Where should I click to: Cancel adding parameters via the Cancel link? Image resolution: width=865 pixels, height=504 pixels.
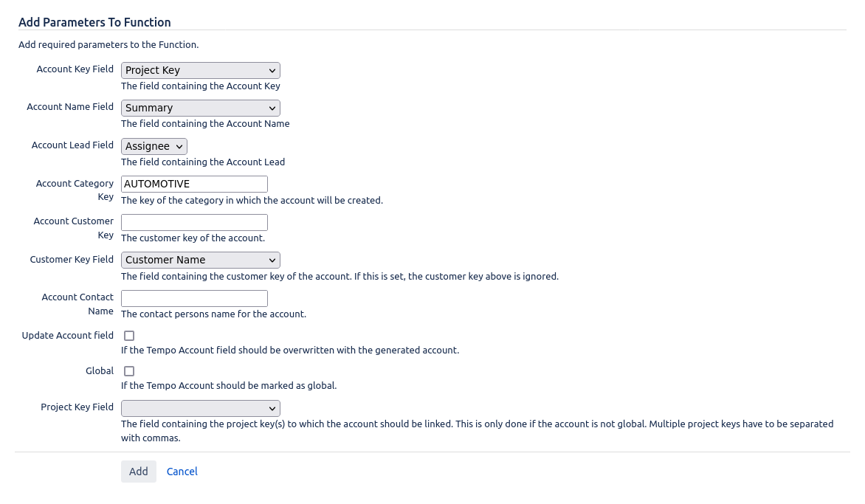tap(182, 472)
